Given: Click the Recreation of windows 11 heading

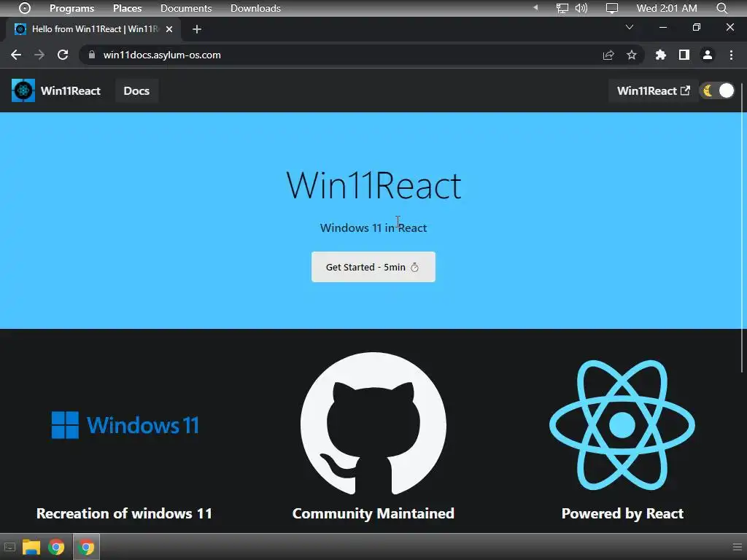Looking at the screenshot, I should coord(124,513).
